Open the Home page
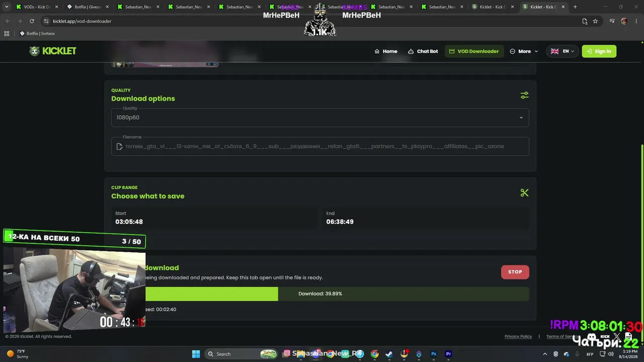 click(x=386, y=51)
